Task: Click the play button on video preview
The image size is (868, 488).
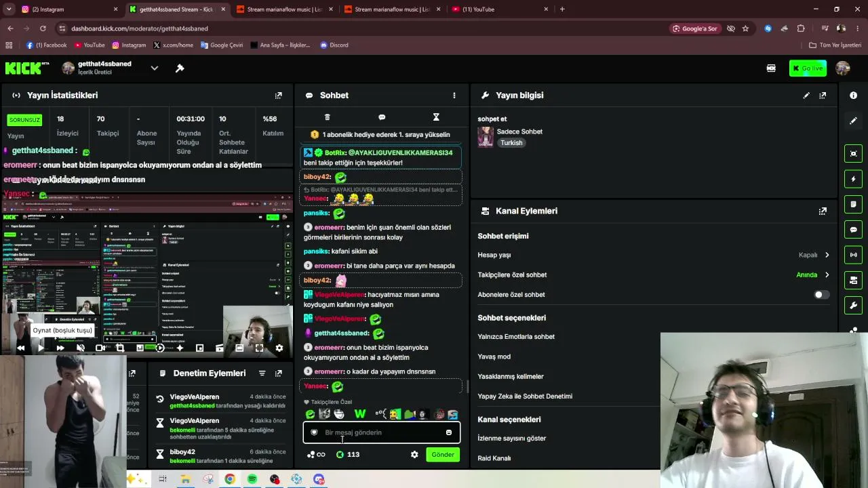Action: (41, 348)
